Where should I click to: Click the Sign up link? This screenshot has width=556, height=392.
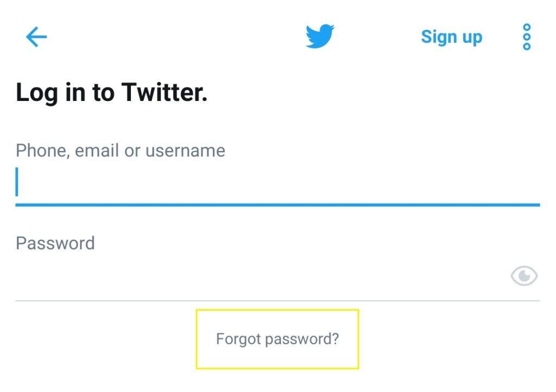click(x=451, y=36)
